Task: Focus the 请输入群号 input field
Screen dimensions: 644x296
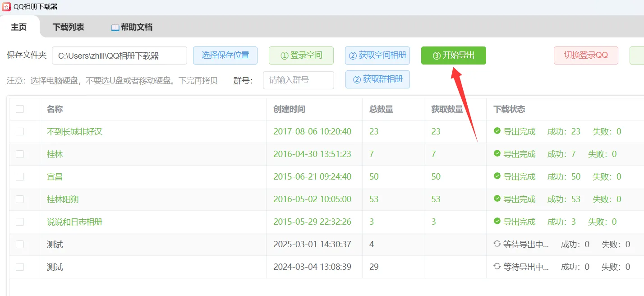Action: (x=298, y=80)
